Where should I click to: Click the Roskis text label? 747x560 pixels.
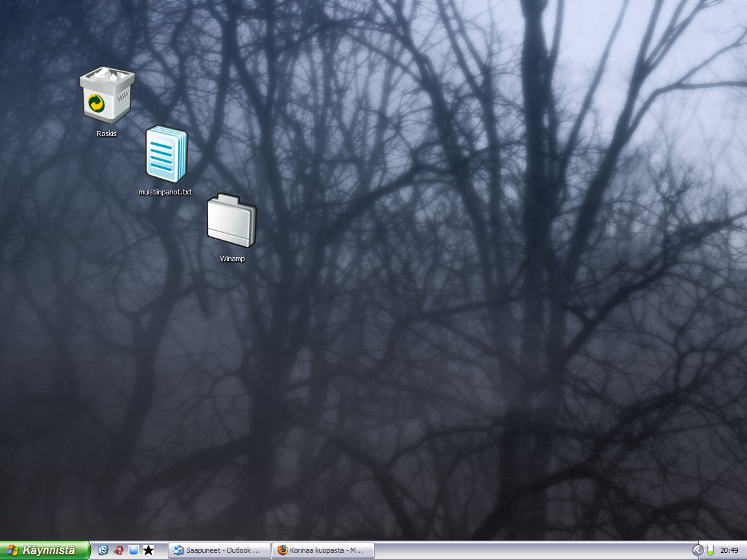click(106, 134)
